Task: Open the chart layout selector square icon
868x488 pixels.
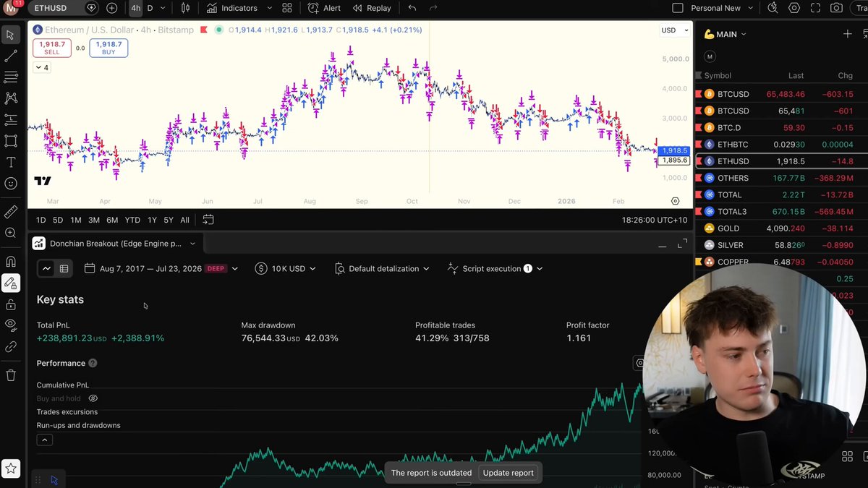Action: click(x=677, y=8)
